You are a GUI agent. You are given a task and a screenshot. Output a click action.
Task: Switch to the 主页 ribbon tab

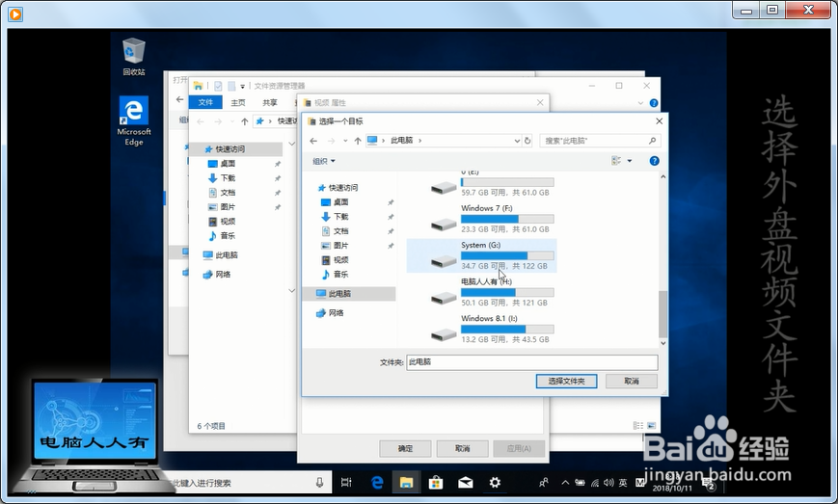click(238, 102)
